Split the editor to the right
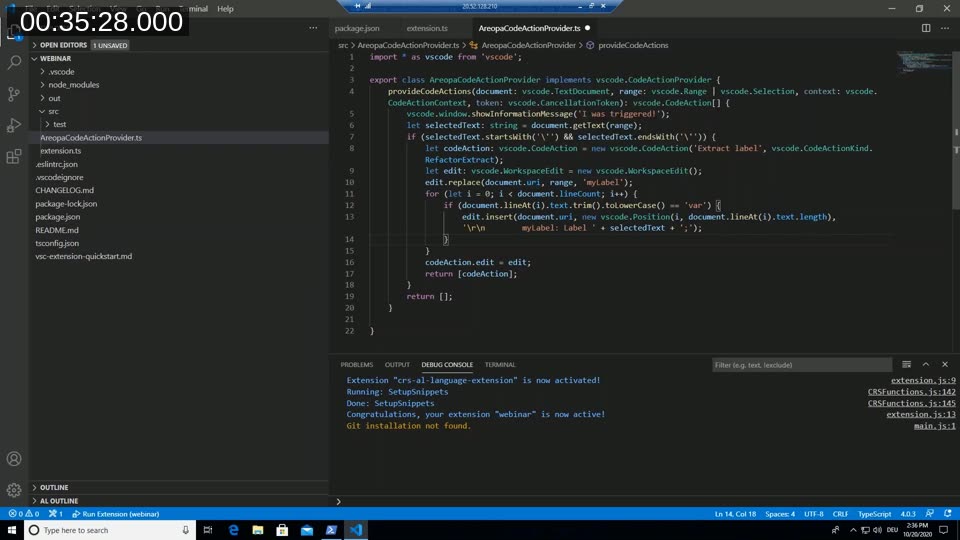Screen dimensions: 960x540 926,28
